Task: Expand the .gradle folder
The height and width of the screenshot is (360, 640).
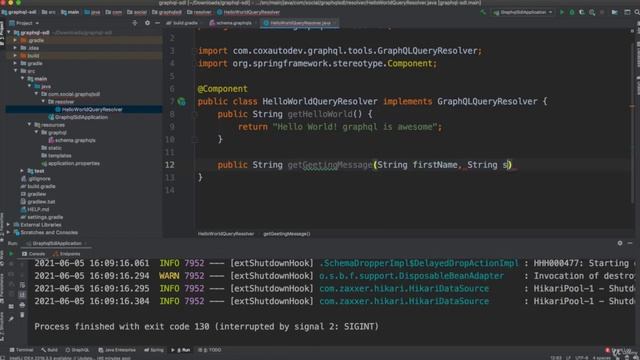Action: 15,40
